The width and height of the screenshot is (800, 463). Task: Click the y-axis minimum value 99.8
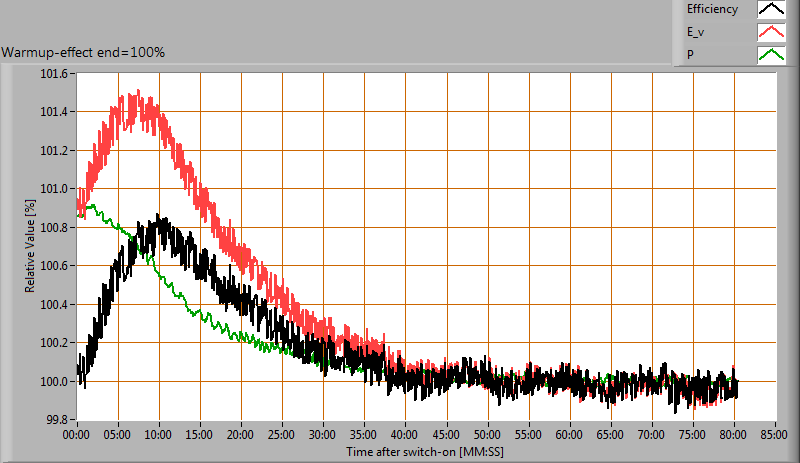(55, 419)
